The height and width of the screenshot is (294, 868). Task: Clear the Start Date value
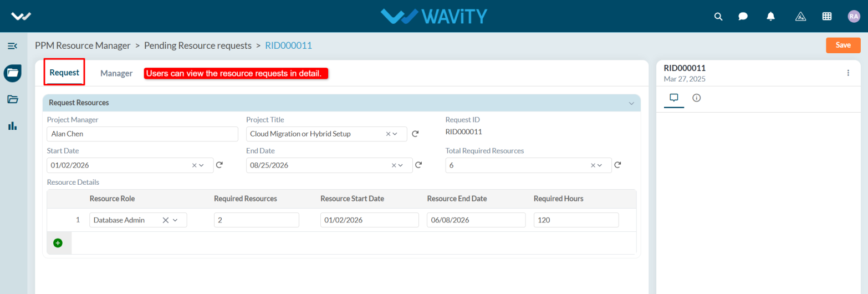tap(195, 165)
